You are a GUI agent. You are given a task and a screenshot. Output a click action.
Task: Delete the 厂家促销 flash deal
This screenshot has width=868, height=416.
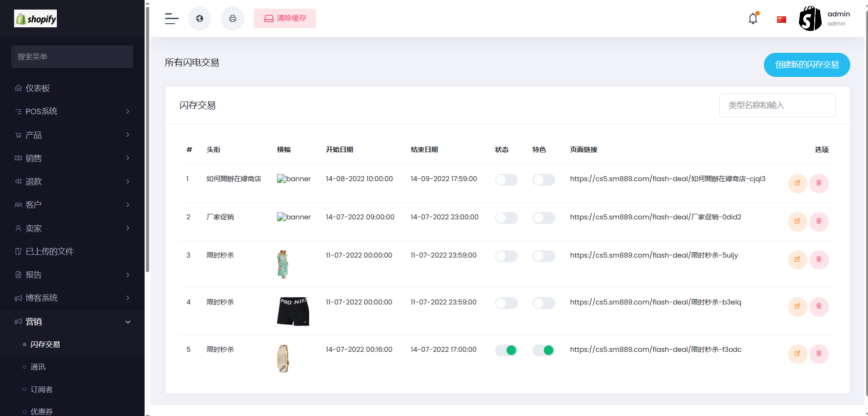point(818,222)
